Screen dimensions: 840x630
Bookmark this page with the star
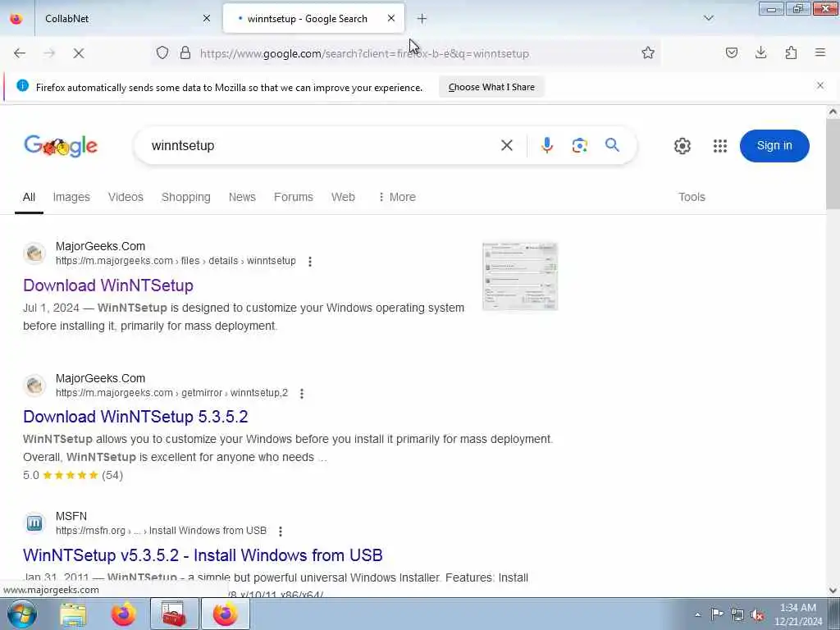coord(648,52)
